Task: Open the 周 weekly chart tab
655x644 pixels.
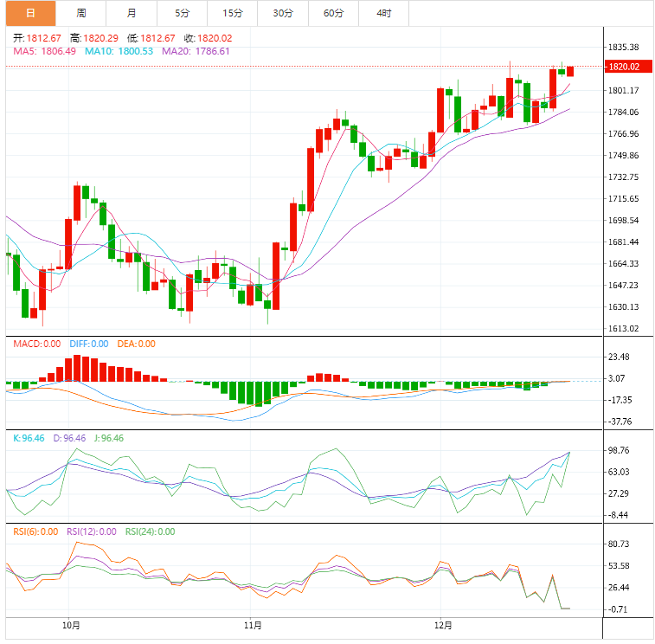Action: [x=80, y=13]
